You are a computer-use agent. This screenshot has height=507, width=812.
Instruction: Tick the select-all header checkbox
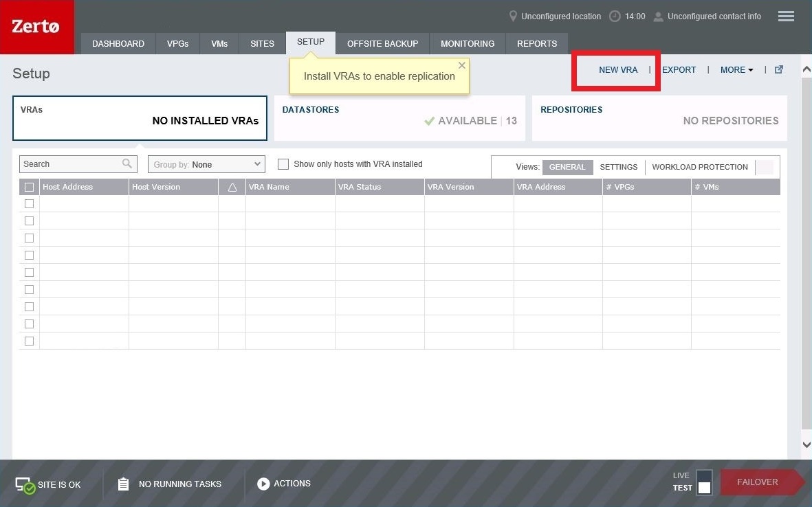pos(29,188)
